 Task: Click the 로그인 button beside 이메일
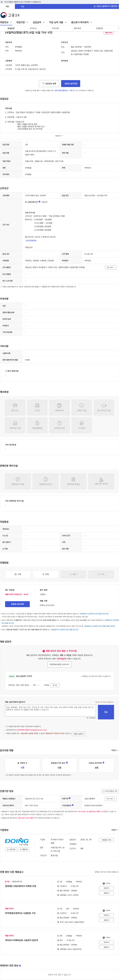(x=55, y=685)
